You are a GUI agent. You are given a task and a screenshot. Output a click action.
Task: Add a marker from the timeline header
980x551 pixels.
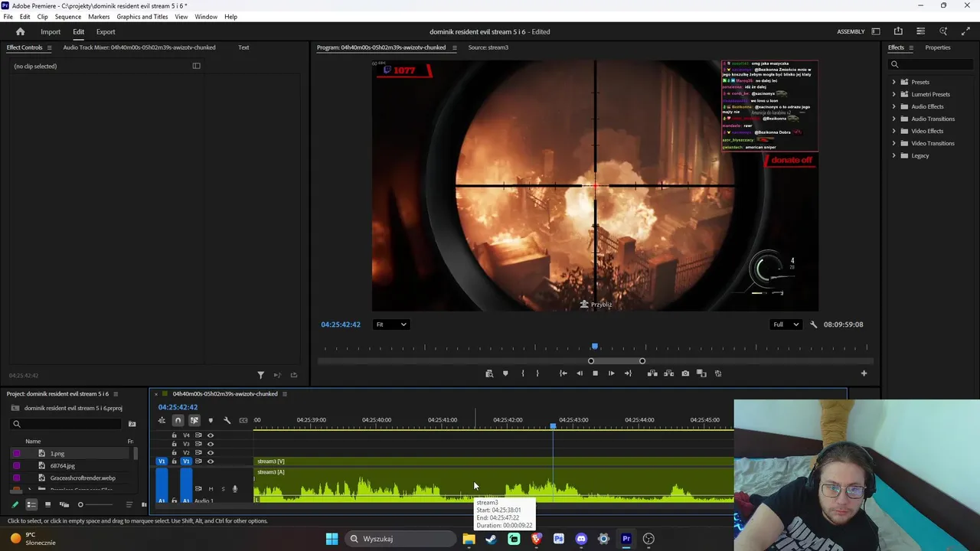pos(211,420)
